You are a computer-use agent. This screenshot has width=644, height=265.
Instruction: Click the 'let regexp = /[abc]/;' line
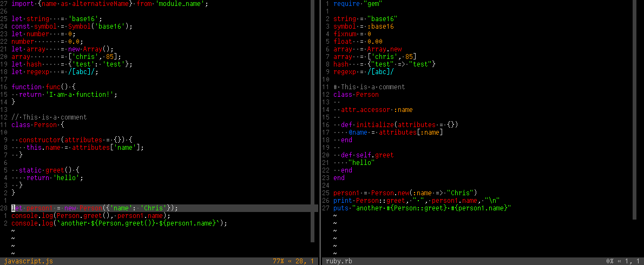coord(55,72)
